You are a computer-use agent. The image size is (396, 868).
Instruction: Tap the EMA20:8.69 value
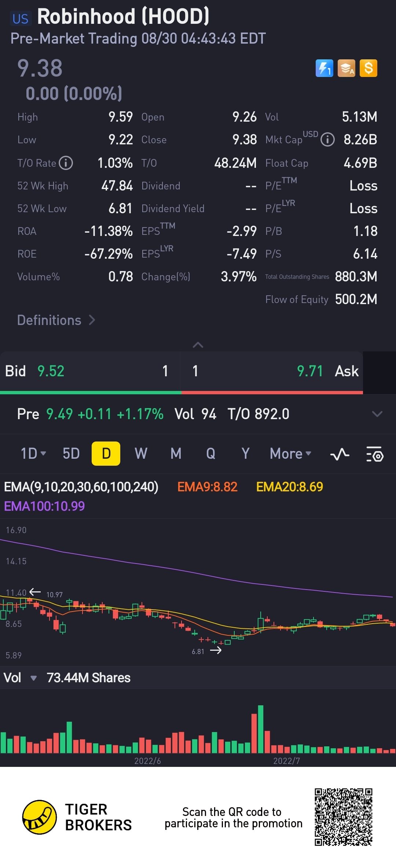290,487
